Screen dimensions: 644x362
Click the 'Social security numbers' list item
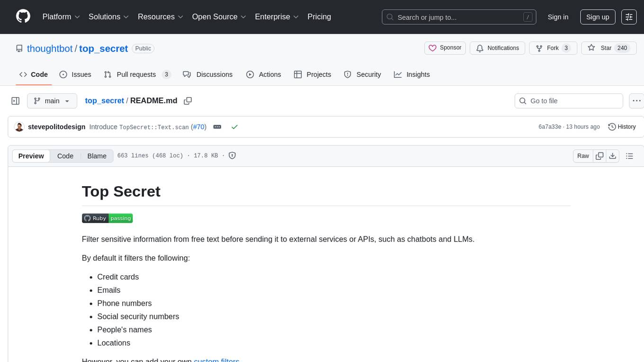point(138,317)
